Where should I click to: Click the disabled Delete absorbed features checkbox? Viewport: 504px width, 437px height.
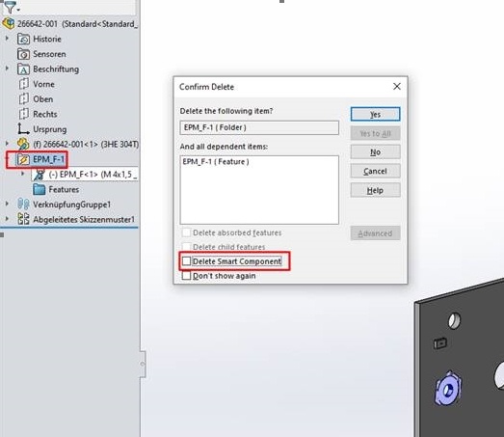click(186, 232)
